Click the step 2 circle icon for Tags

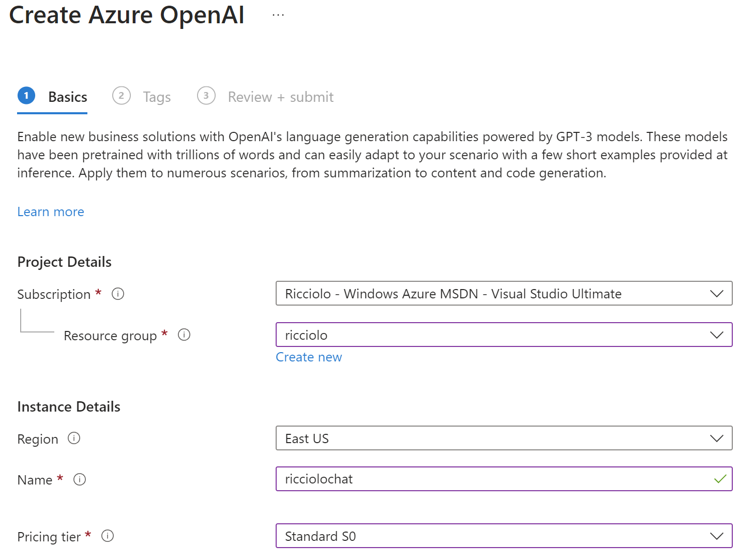pyautogui.click(x=122, y=96)
